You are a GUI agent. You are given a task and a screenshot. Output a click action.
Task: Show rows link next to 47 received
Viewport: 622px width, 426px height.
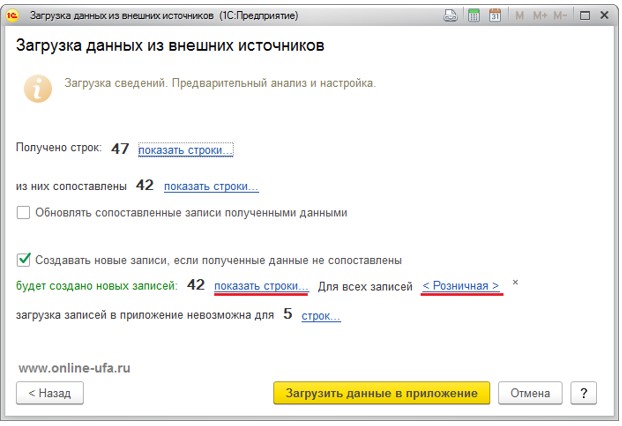[185, 149]
